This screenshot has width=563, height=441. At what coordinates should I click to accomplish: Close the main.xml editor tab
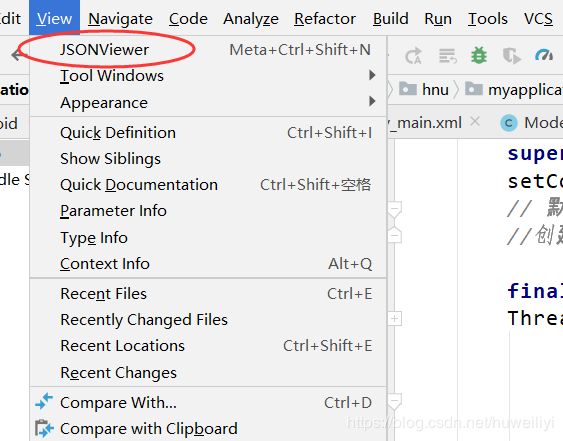pos(475,122)
